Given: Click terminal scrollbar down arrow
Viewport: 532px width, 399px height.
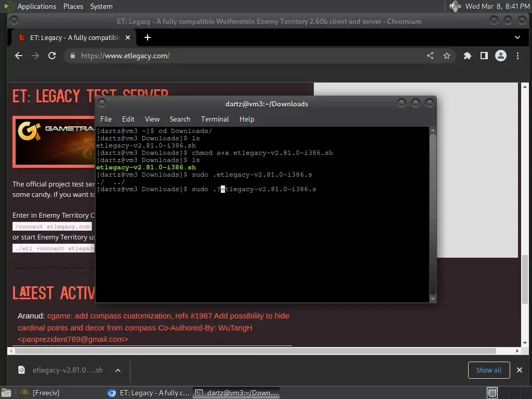Looking at the screenshot, I should (x=433, y=299).
